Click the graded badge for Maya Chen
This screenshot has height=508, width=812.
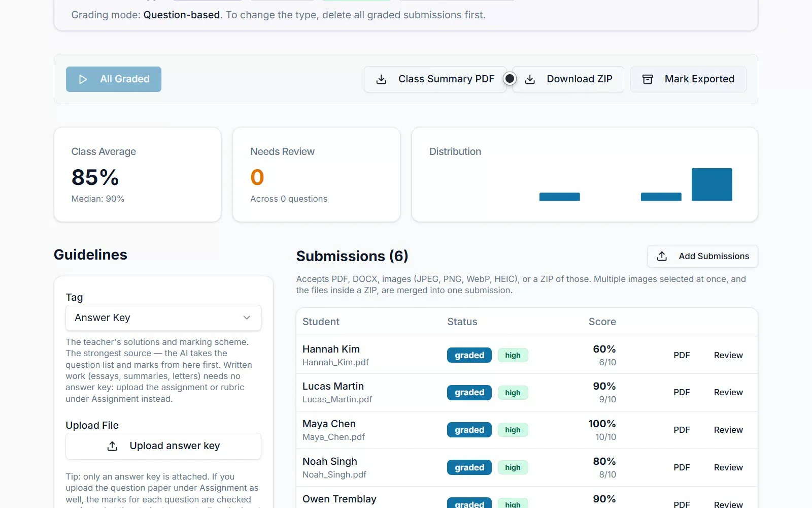(469, 430)
